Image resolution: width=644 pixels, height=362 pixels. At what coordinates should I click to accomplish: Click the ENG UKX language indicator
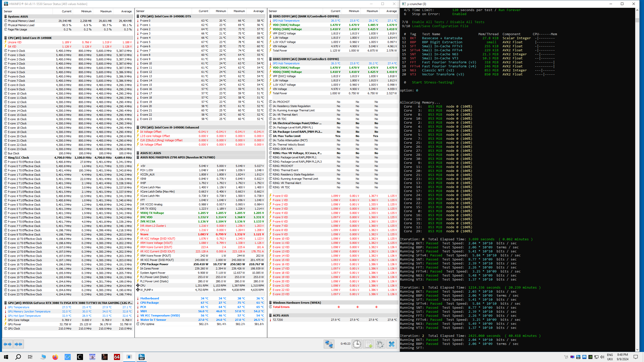click(x=610, y=357)
